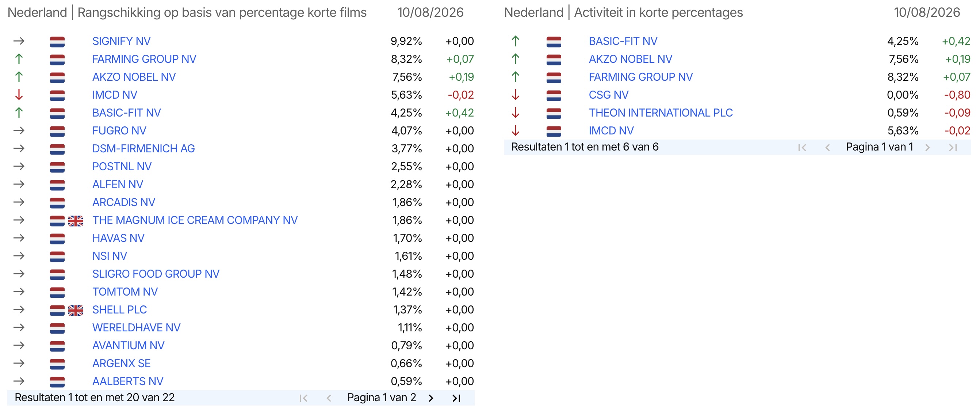This screenshot has width=980, height=407.
Task: Click next-page chevron in right table pagination
Action: pyautogui.click(x=927, y=147)
